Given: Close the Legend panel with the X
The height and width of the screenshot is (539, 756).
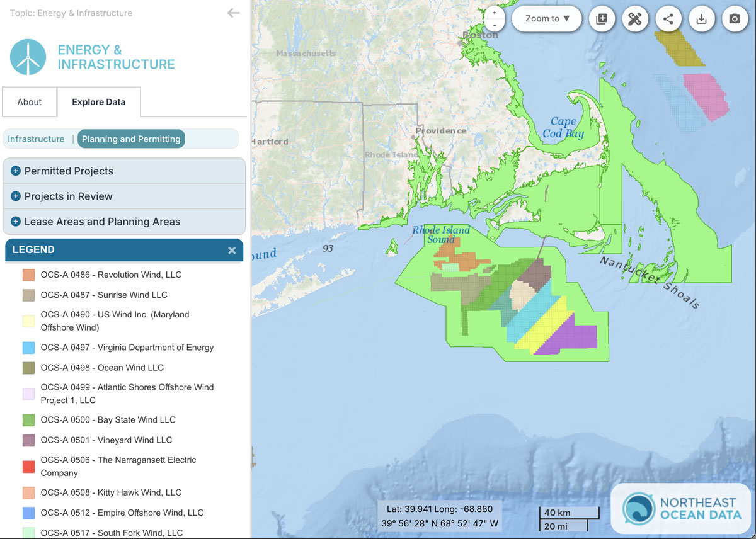Looking at the screenshot, I should 232,250.
